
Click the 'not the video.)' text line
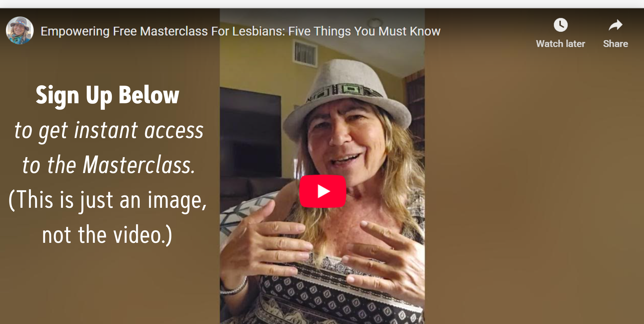point(107,235)
